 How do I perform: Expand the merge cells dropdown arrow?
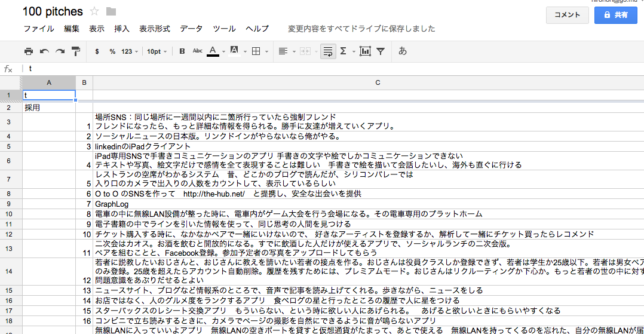pos(316,52)
